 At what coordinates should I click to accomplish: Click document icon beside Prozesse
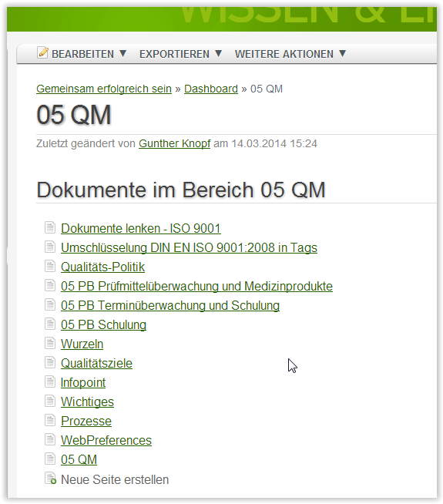pos(50,420)
